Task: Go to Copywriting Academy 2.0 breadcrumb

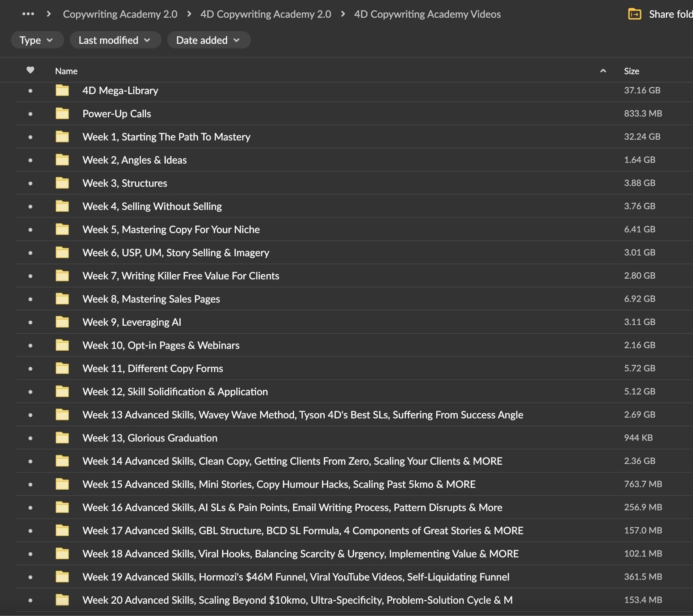Action: pyautogui.click(x=120, y=14)
